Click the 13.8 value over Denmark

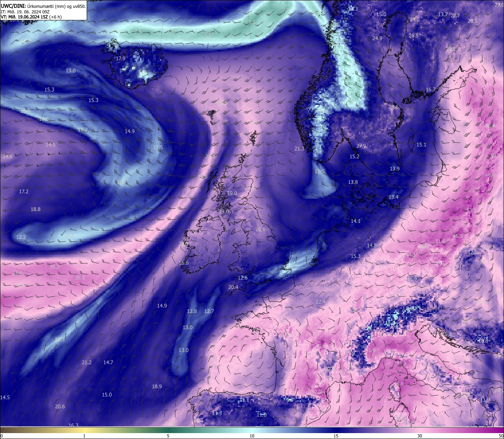click(x=353, y=182)
